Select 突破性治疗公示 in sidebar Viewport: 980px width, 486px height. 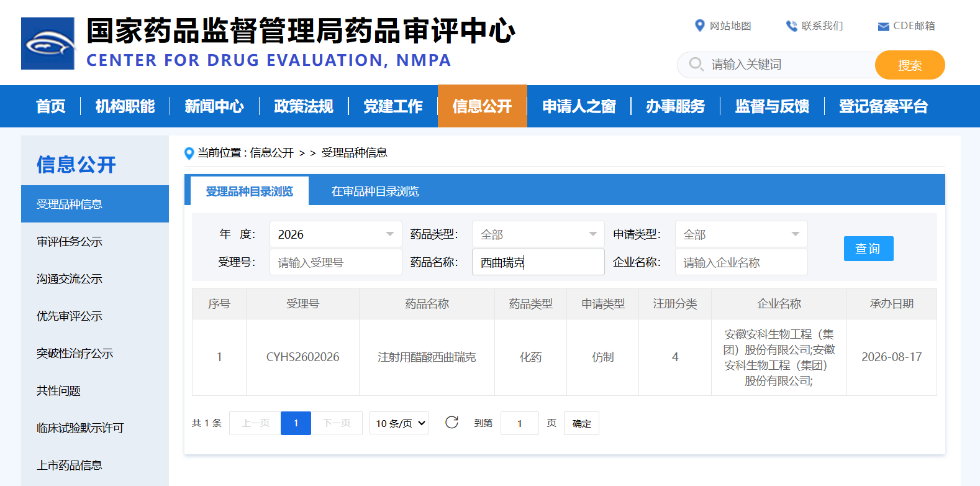tap(95, 353)
